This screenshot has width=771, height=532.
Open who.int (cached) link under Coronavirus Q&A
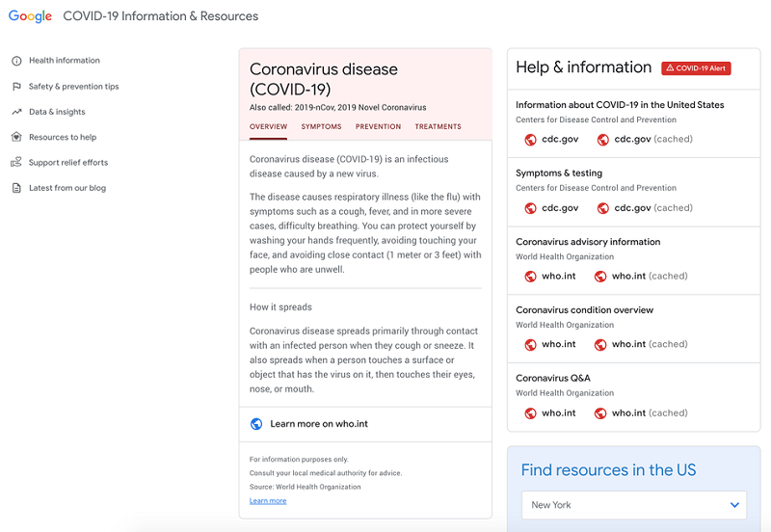[x=649, y=413]
